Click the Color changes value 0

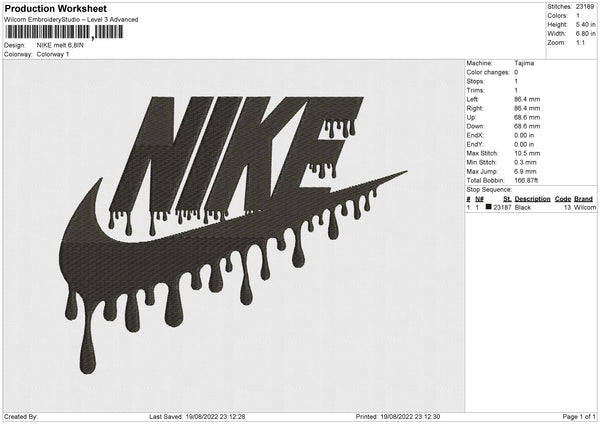(516, 72)
